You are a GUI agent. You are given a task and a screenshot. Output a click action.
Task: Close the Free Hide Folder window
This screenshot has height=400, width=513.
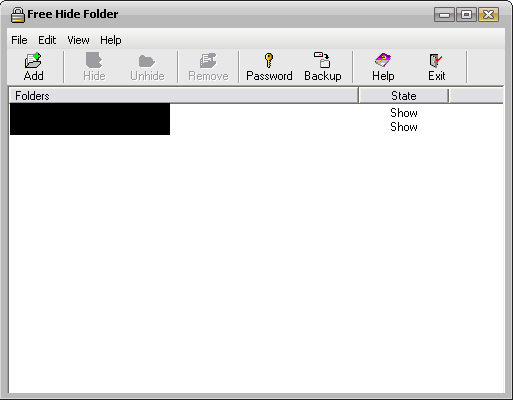pyautogui.click(x=488, y=15)
